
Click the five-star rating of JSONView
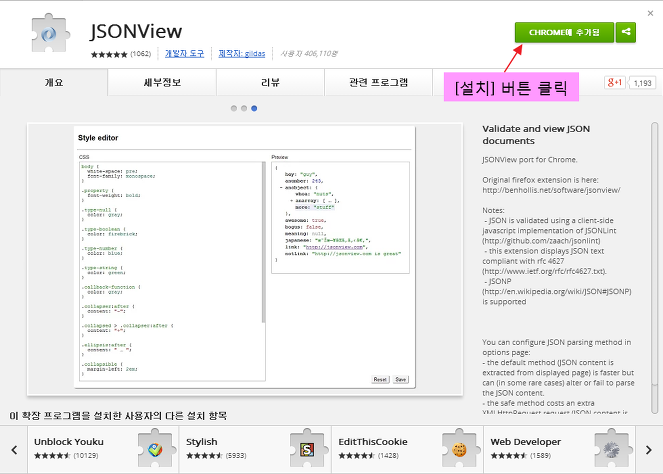point(109,54)
